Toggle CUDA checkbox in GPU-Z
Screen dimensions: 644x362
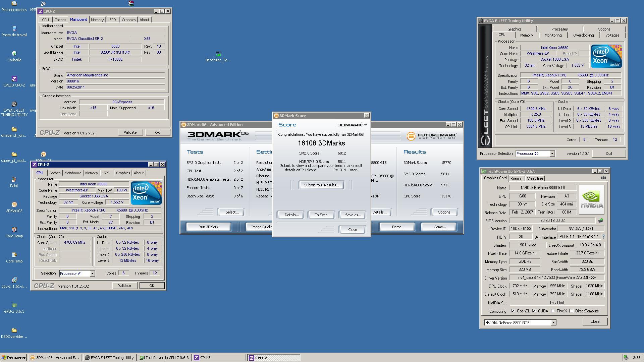(534, 311)
